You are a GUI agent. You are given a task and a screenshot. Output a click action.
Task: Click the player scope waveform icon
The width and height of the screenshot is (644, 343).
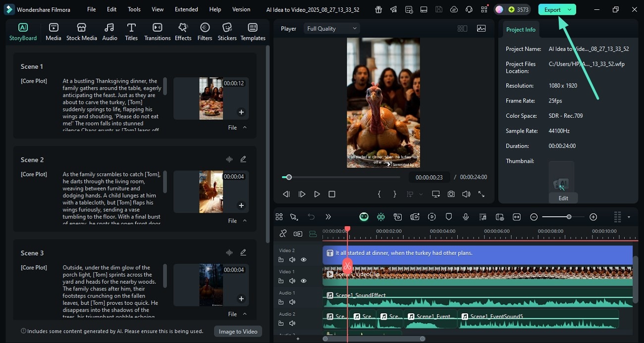click(x=482, y=29)
